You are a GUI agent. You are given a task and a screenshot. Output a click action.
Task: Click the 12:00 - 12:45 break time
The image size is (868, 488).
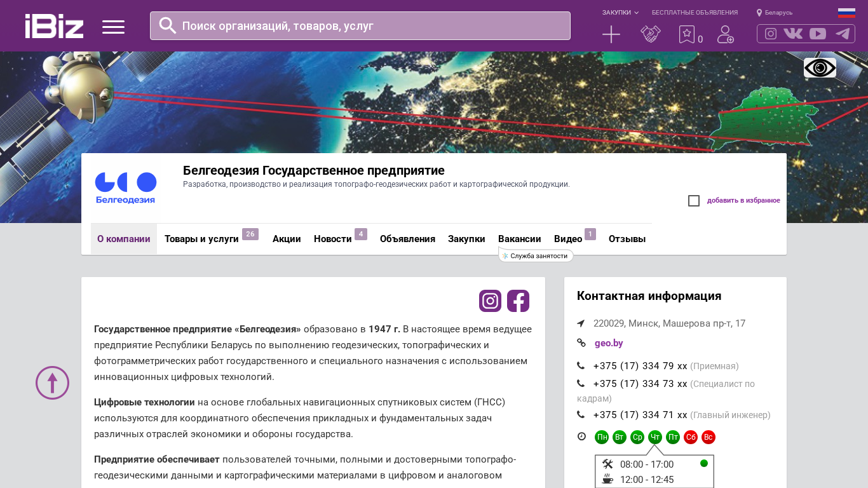(647, 480)
